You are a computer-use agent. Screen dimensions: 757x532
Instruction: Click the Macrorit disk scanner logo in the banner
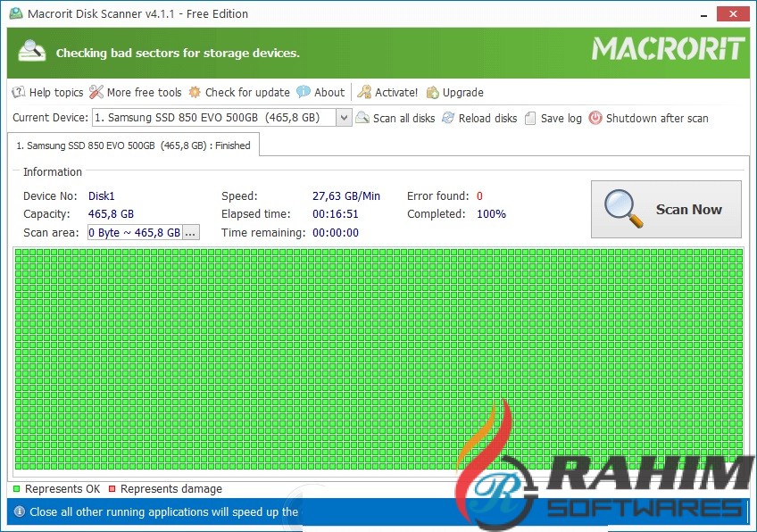click(x=32, y=51)
